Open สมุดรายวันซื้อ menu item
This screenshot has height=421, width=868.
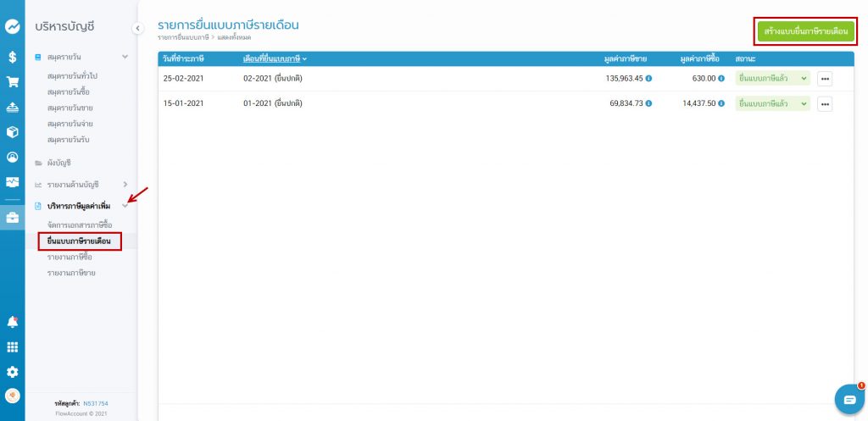(x=69, y=91)
